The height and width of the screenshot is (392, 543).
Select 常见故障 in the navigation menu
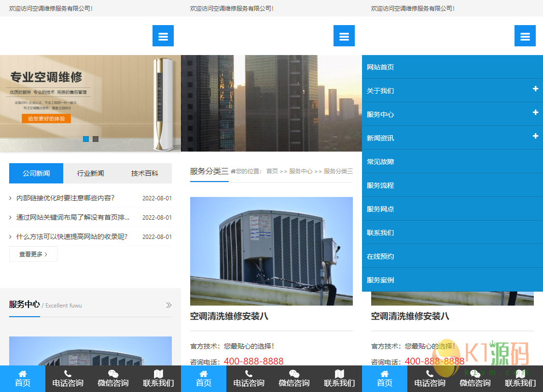380,162
